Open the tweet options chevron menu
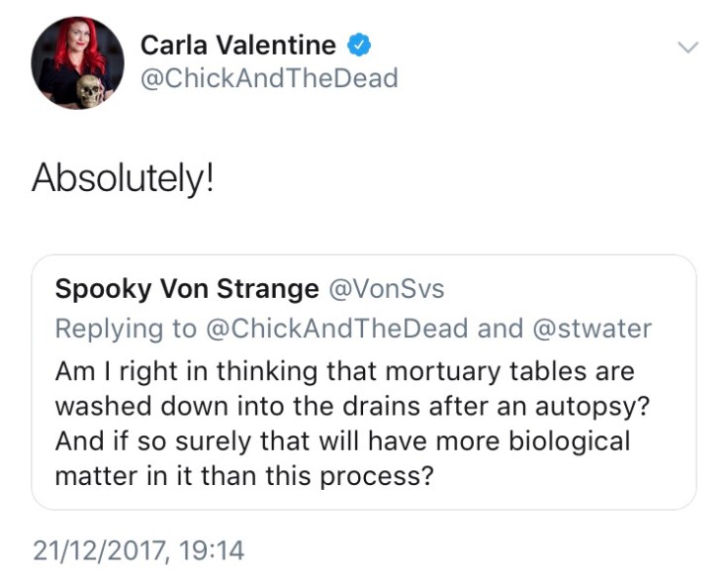This screenshot has width=728, height=584. click(688, 47)
